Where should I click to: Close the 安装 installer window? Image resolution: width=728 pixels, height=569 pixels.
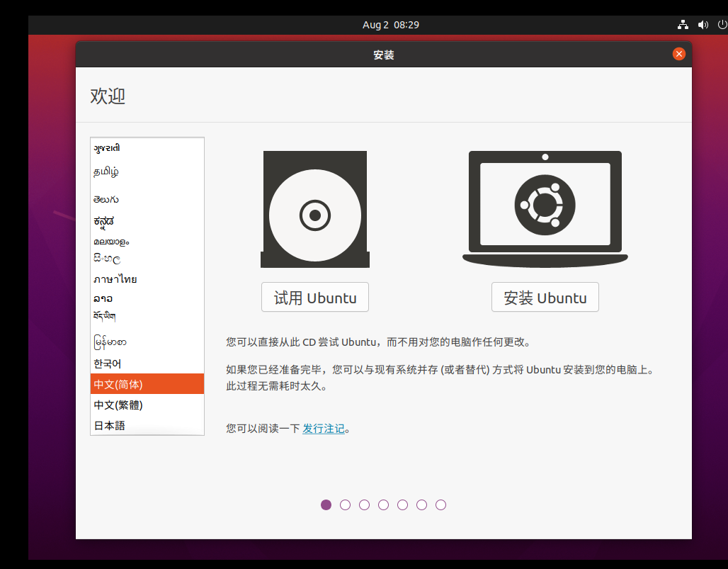pos(679,55)
